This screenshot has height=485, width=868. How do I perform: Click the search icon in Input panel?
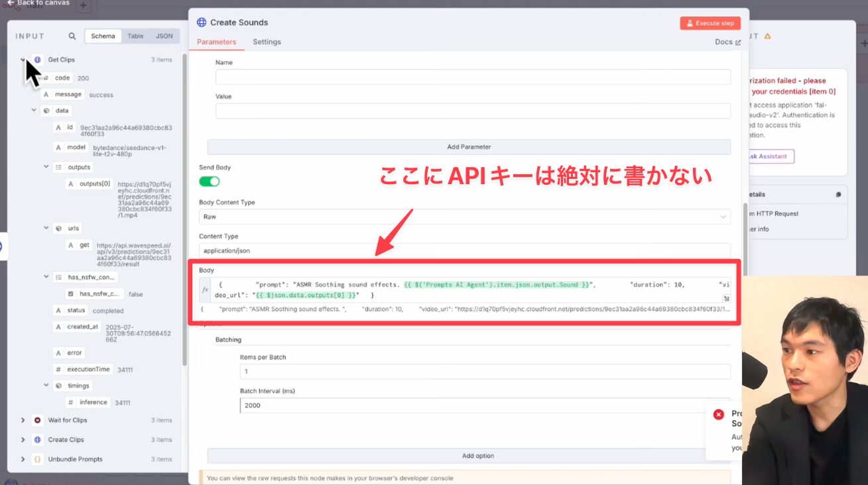tap(72, 36)
